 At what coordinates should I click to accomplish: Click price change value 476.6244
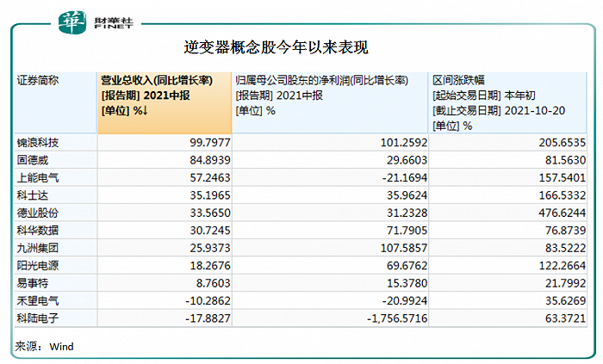click(x=563, y=213)
